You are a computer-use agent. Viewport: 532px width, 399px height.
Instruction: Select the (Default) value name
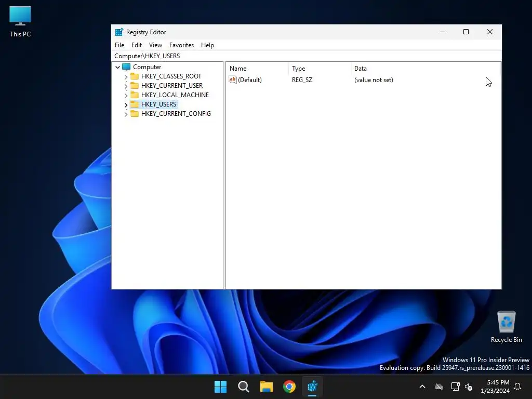tap(250, 80)
